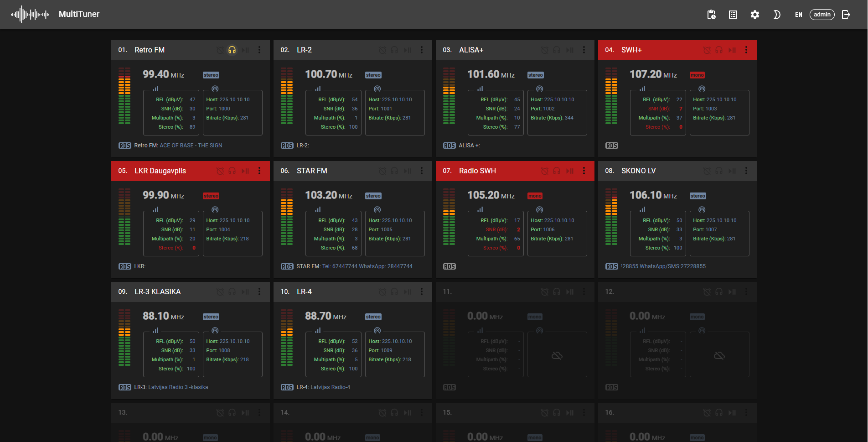Turn off headphones monitoring on Retro FM
Screen dimensions: 868x442
click(232, 50)
